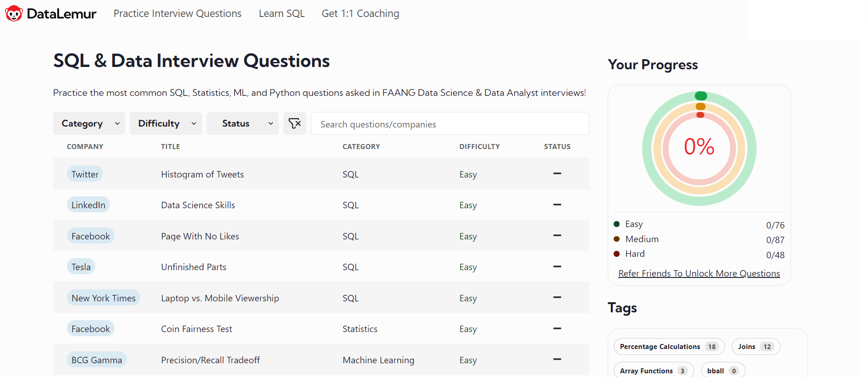This screenshot has height=377, width=868.
Task: Click the Machine Learning category cell
Action: tap(378, 360)
